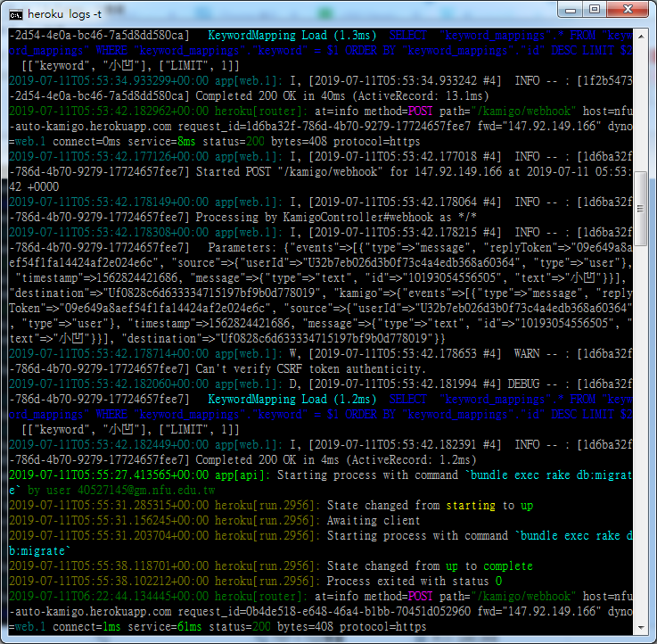Click timestamp '2019-07-11T05:55:31.156245+00:00'
Screen dimensions: 657x644
109,521
